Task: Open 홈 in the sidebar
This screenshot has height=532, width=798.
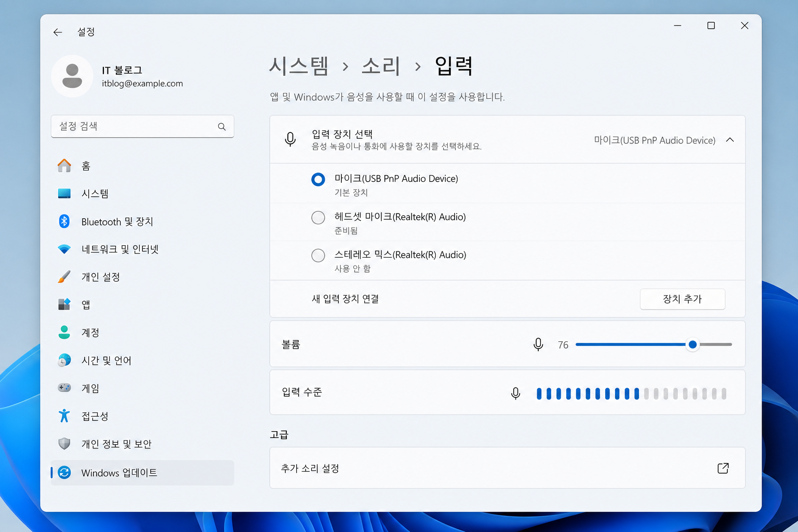Action: [x=142, y=166]
